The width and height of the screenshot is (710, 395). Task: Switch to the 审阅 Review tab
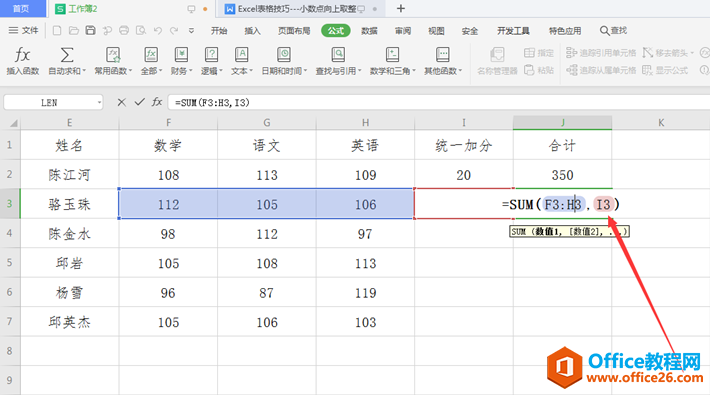pos(403,31)
